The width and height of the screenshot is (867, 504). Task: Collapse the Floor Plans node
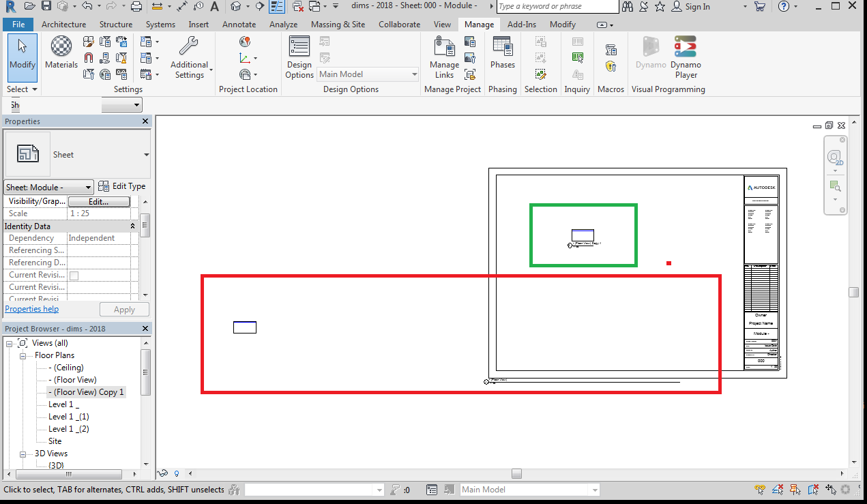tap(22, 355)
